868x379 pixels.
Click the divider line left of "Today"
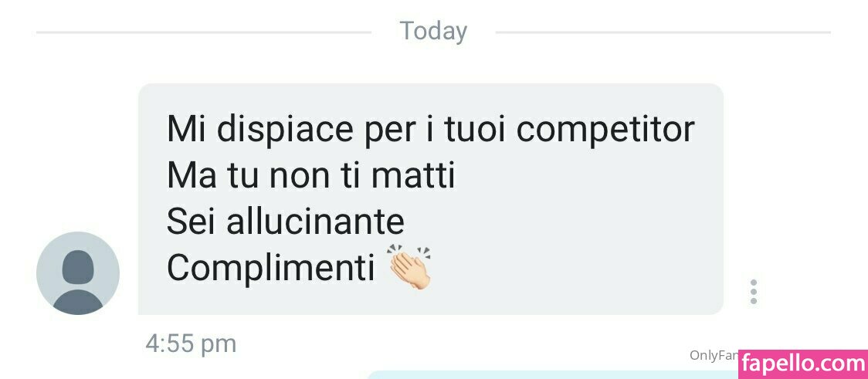tap(204, 32)
